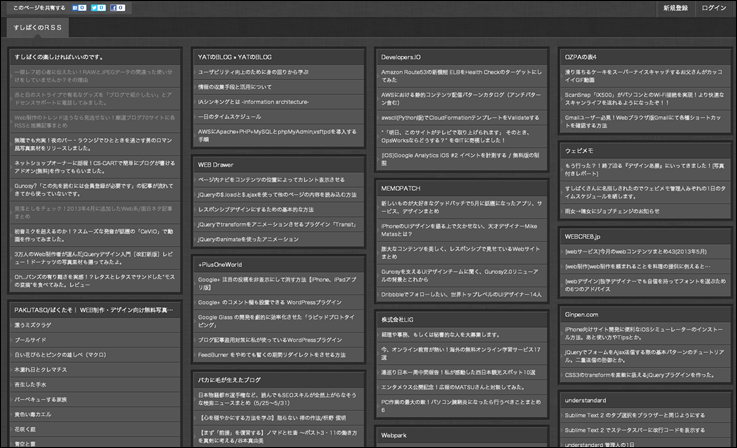Click the Twitter share icon
Viewport: 737px width, 448px height.
pyautogui.click(x=98, y=8)
